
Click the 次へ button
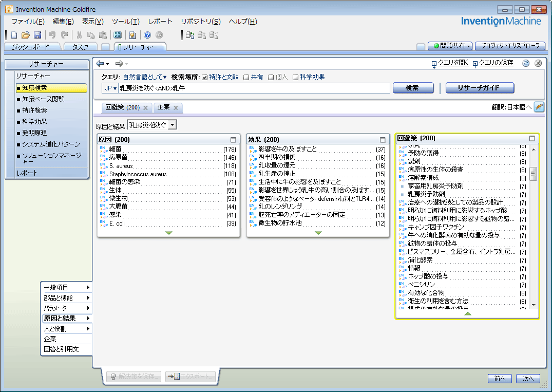point(528,379)
